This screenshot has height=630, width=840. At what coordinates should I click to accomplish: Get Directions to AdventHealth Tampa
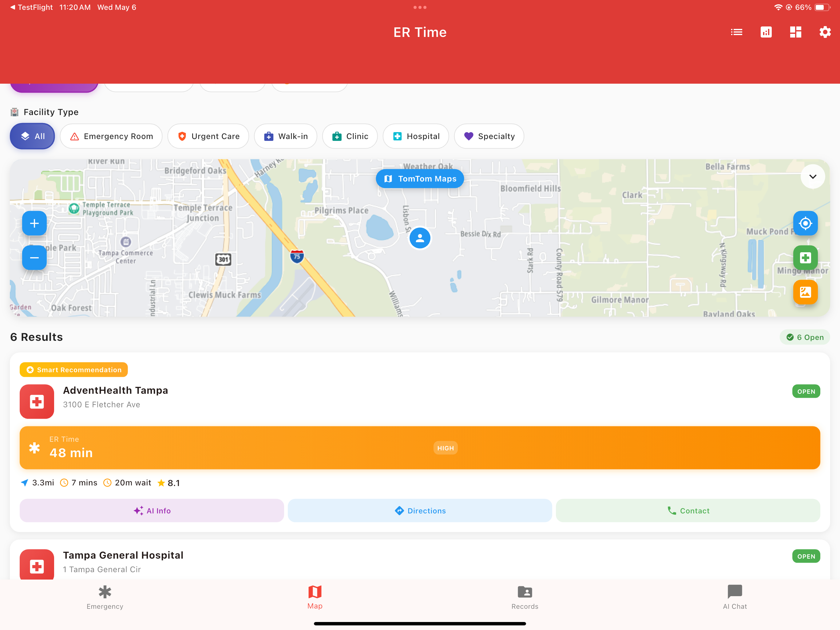420,511
